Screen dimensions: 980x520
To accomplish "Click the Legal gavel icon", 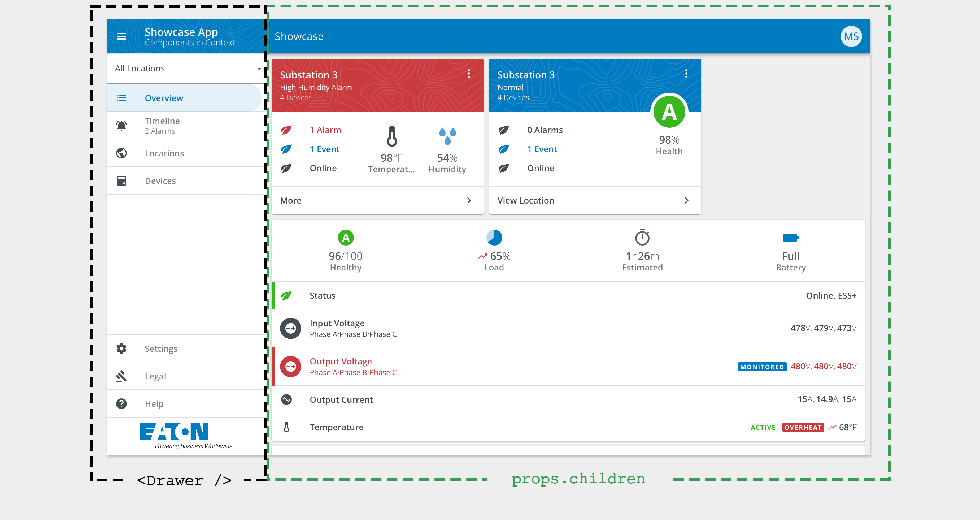I will click(x=121, y=376).
